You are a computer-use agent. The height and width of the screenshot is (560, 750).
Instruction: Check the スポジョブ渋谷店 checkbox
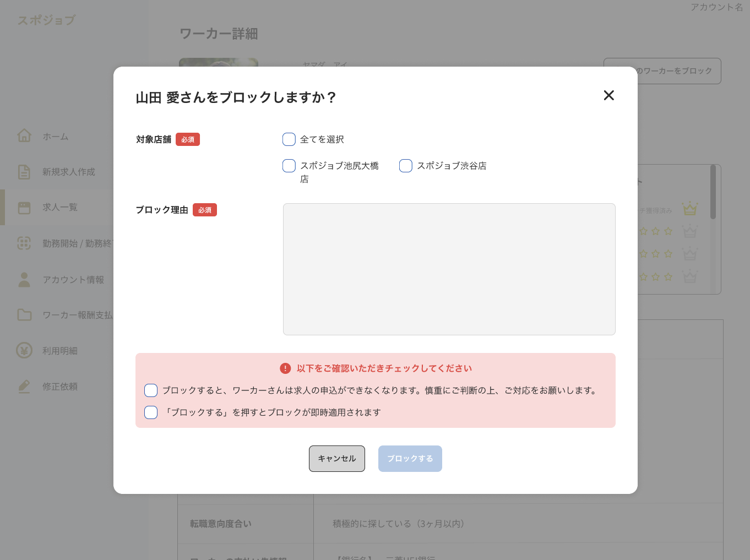click(405, 165)
